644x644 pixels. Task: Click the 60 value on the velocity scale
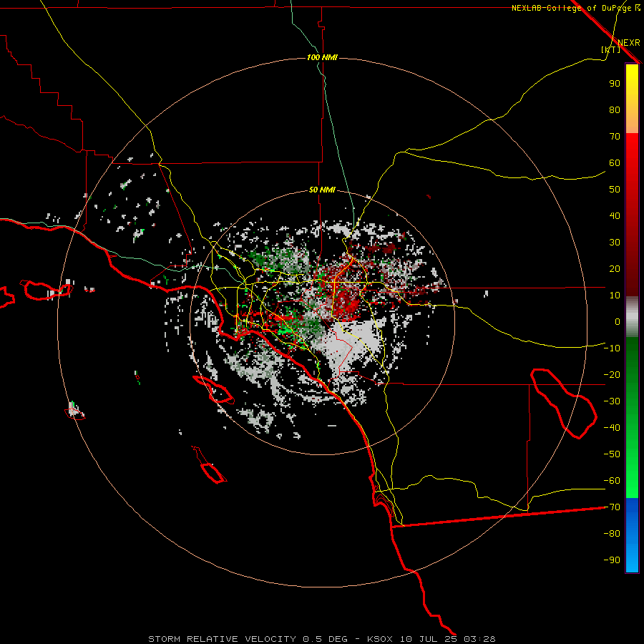coord(615,162)
